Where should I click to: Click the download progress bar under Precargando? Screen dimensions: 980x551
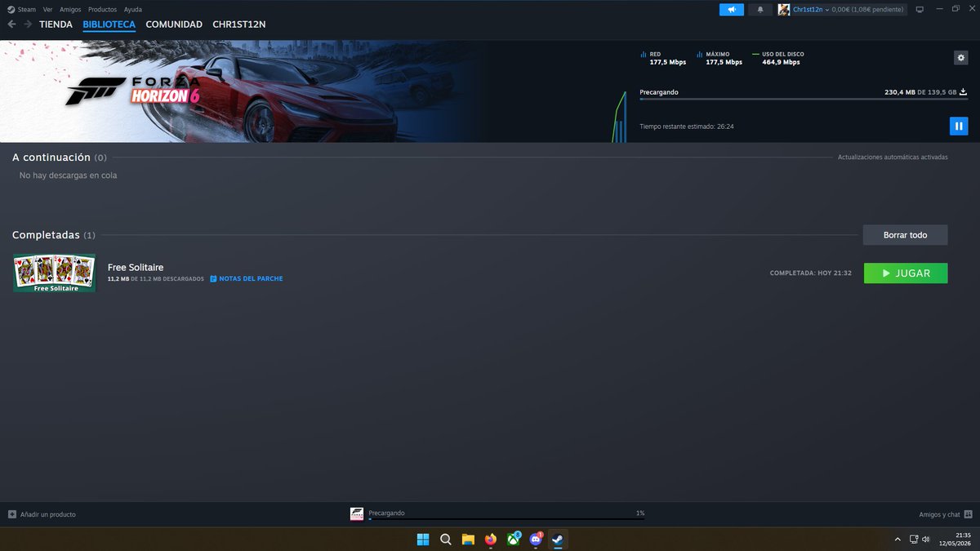tap(804, 100)
